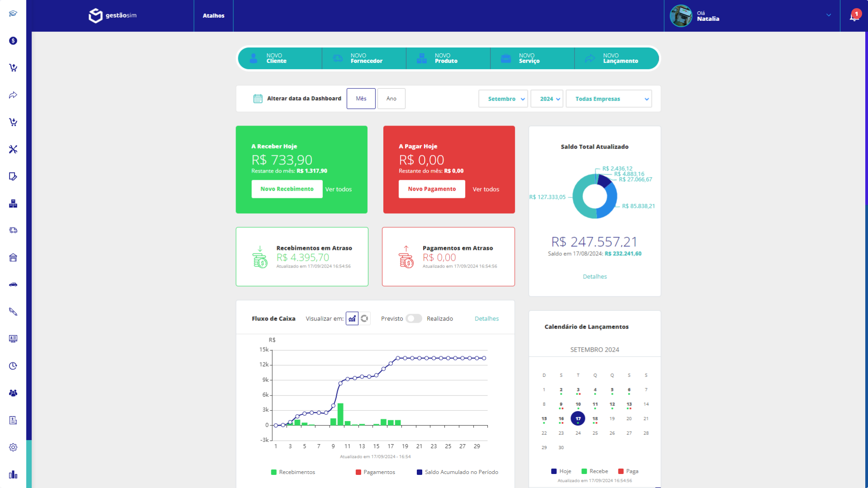Click Ver todos in A Receber Hoje
The height and width of the screenshot is (488, 868).
pyautogui.click(x=338, y=189)
